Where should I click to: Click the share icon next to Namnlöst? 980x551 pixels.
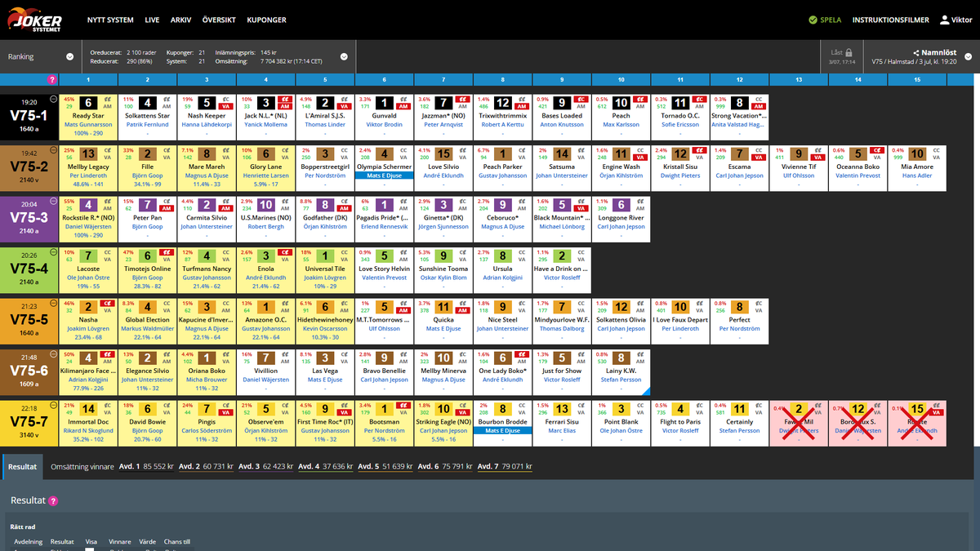(x=916, y=51)
